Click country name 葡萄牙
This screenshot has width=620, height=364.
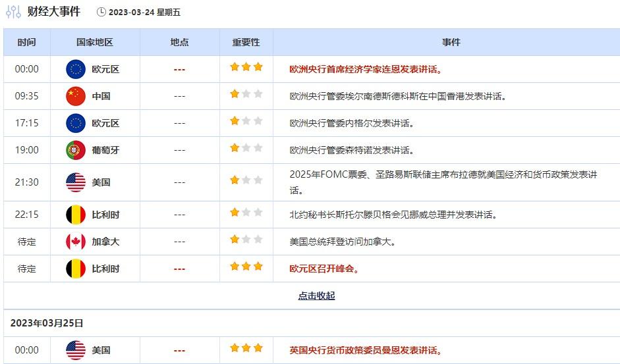coord(105,150)
